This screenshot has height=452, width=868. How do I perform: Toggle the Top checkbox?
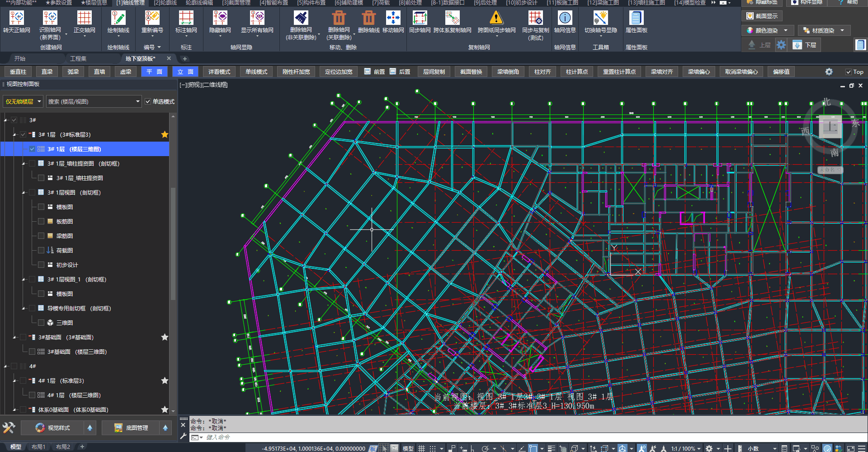coord(849,72)
